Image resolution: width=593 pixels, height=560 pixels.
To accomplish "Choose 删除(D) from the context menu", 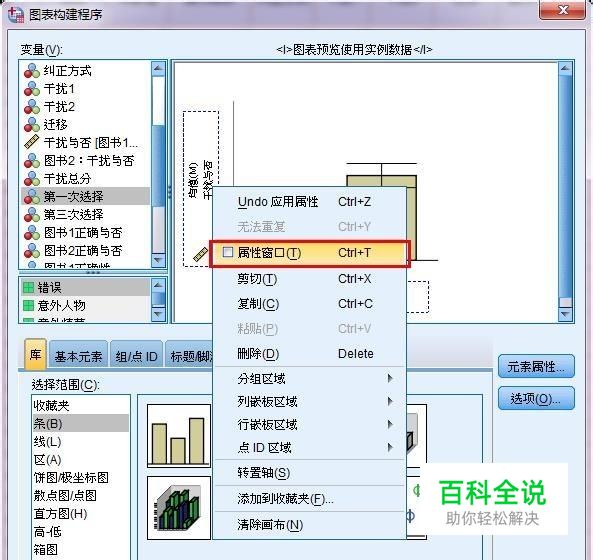I will (310, 354).
